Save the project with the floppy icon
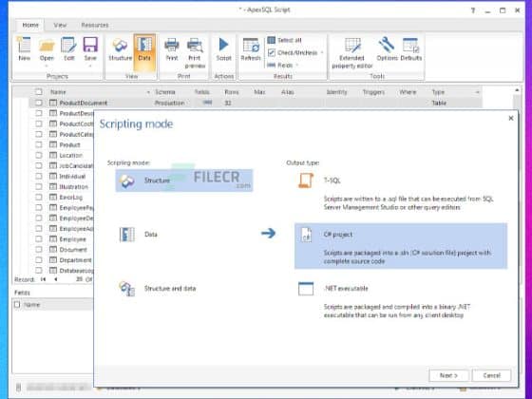 [x=90, y=49]
